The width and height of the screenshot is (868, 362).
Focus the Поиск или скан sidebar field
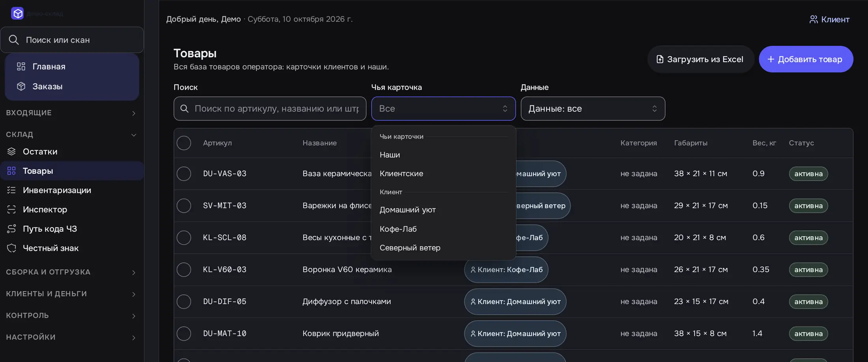pyautogui.click(x=72, y=40)
